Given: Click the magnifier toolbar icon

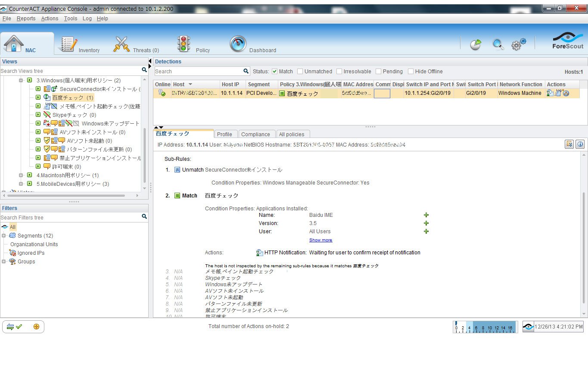Looking at the screenshot, I should pos(498,44).
